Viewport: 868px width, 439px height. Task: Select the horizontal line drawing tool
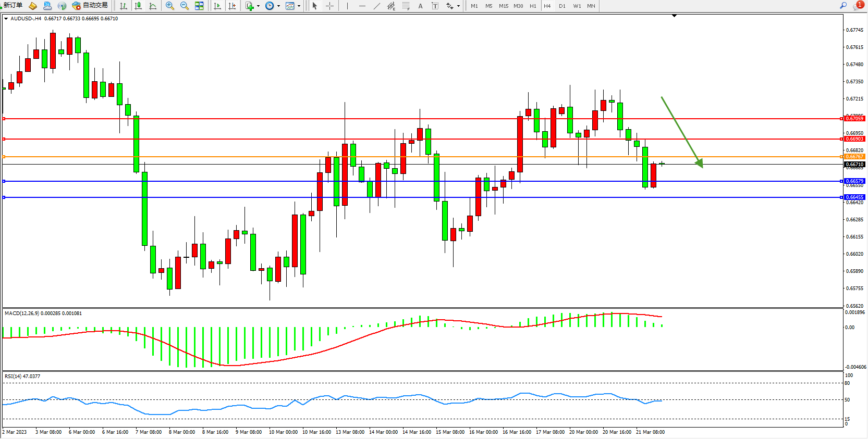(x=362, y=6)
